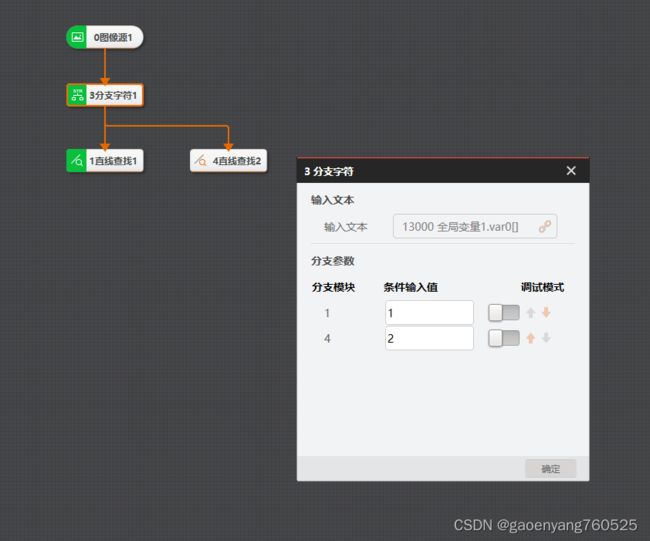
Task: Click the 输入文本 variable input field
Action: point(475,226)
